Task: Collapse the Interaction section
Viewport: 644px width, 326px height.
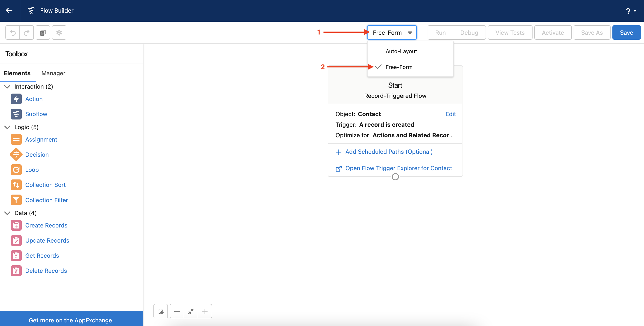Action: tap(7, 86)
